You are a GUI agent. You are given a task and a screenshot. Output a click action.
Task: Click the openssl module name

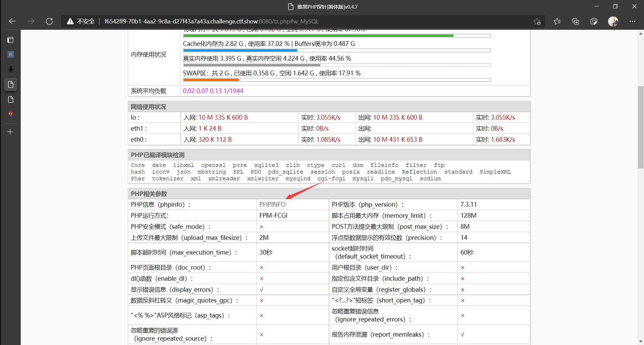pos(213,165)
